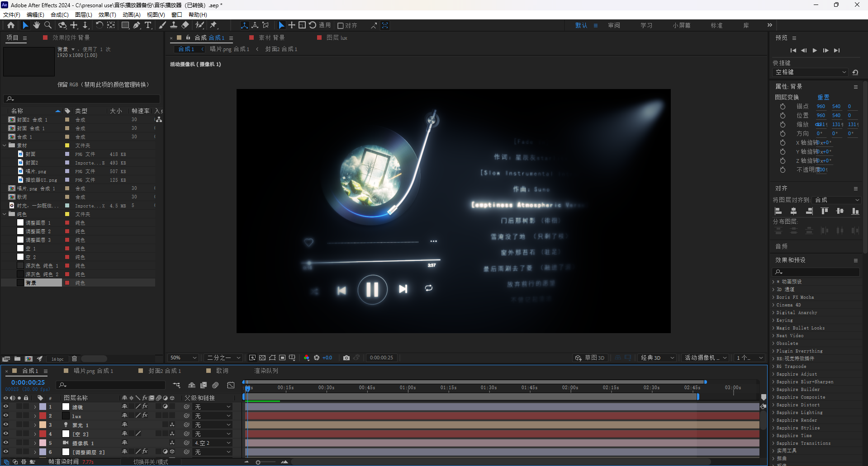Select the Puppet Pin tool

(x=213, y=25)
